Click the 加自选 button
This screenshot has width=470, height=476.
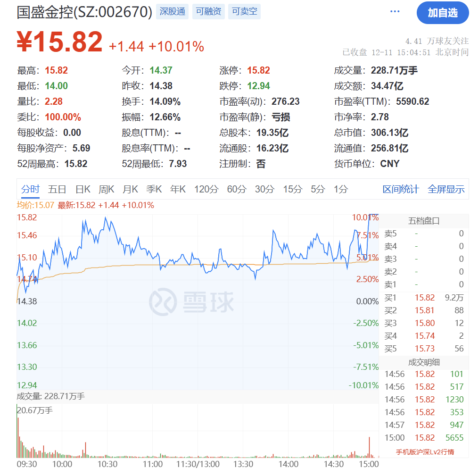tap(443, 13)
